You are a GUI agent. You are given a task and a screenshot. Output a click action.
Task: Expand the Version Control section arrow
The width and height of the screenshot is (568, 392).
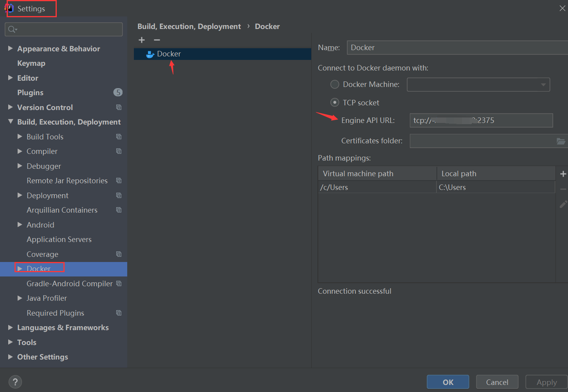pyautogui.click(x=11, y=107)
